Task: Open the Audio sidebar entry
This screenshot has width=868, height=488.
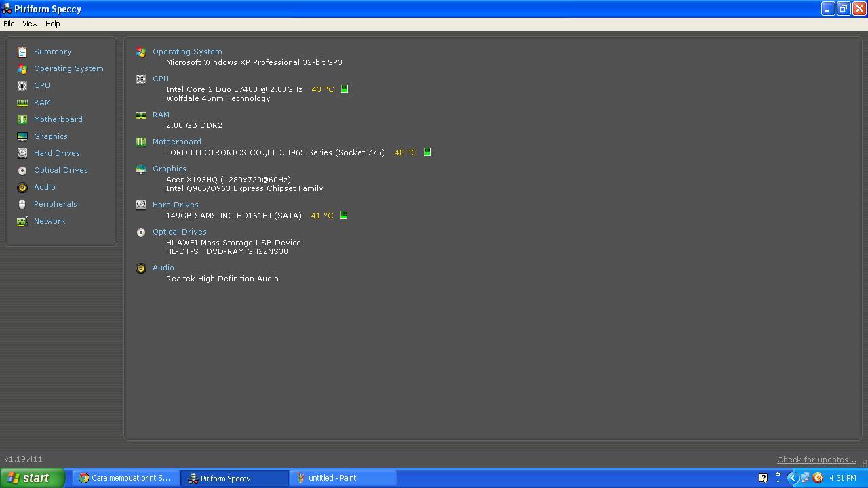Action: click(45, 187)
